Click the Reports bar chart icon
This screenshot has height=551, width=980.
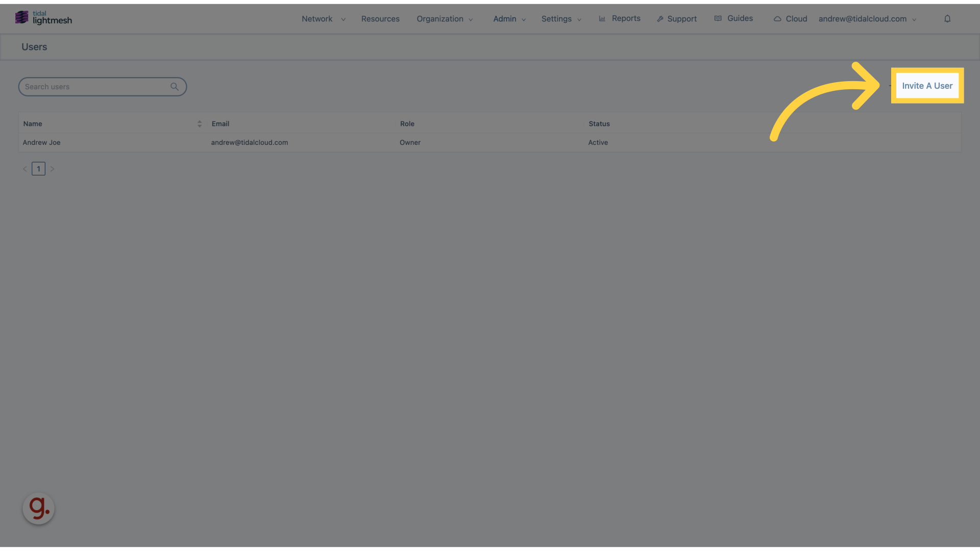pyautogui.click(x=602, y=18)
